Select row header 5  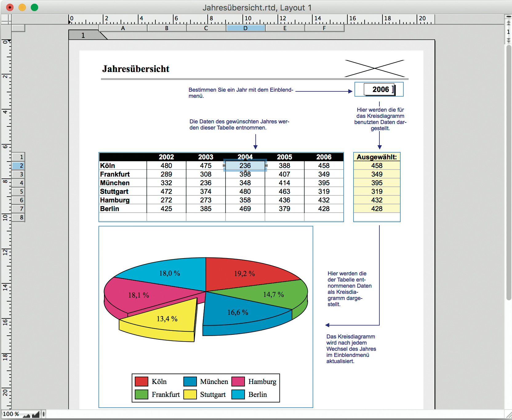point(18,191)
